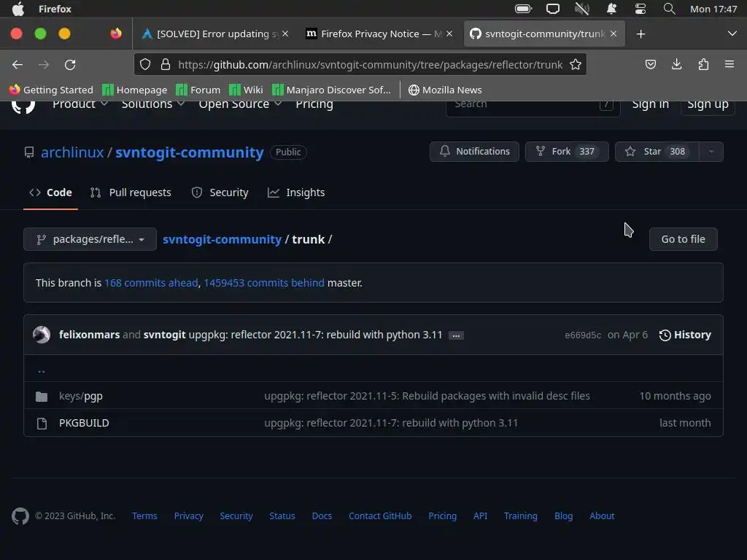Open the Homepage bookmark
This screenshot has height=560, width=747.
click(135, 90)
